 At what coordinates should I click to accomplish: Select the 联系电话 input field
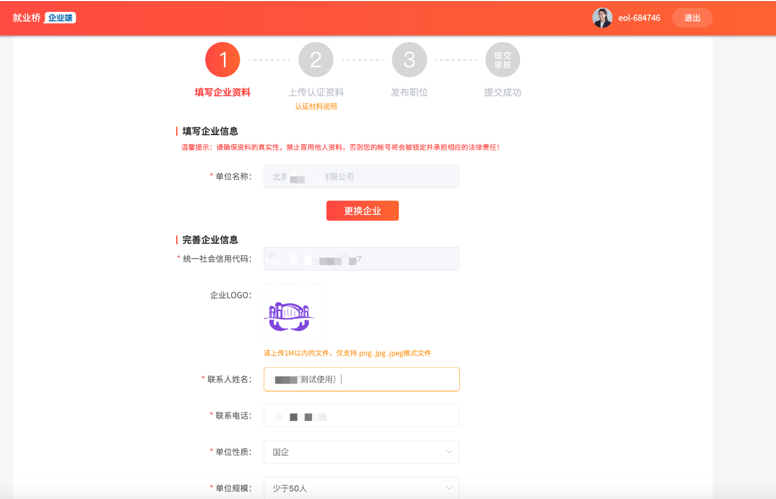(x=361, y=416)
